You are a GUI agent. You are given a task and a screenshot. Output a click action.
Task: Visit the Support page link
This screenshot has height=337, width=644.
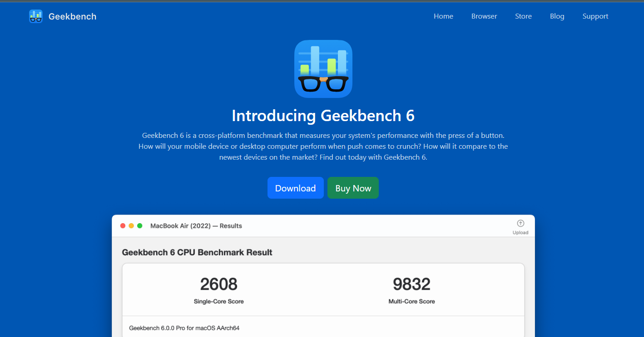595,16
